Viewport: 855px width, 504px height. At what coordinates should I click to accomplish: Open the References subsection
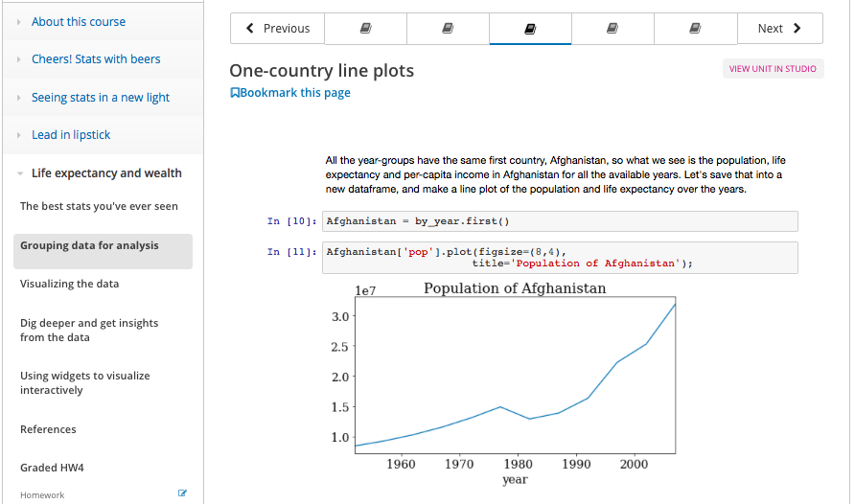[x=48, y=429]
